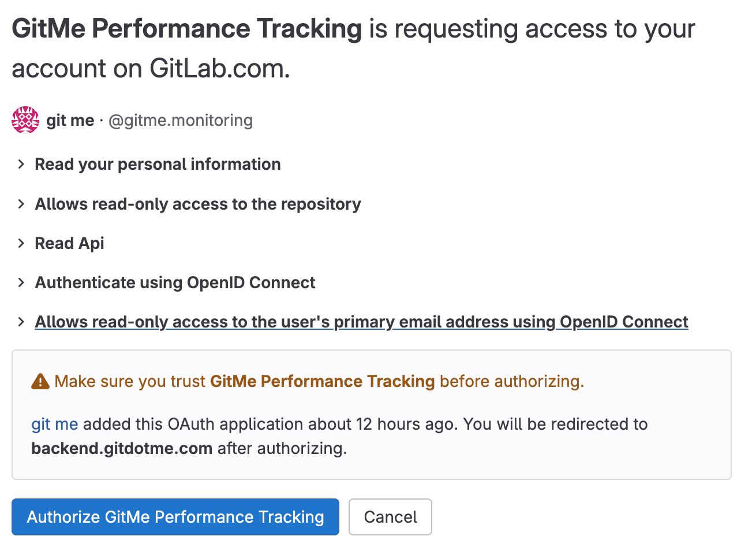The image size is (756, 551).
Task: Click the chevron beside the repository access scope
Action: [x=21, y=204]
